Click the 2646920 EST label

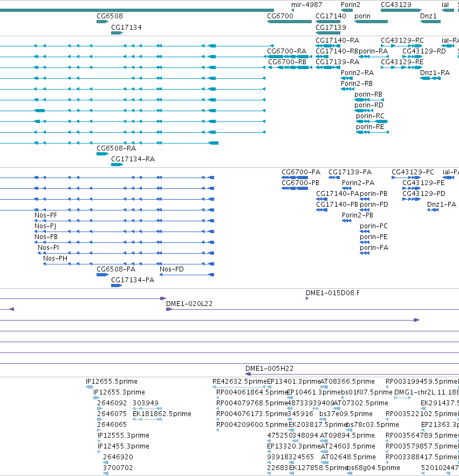coord(118,457)
